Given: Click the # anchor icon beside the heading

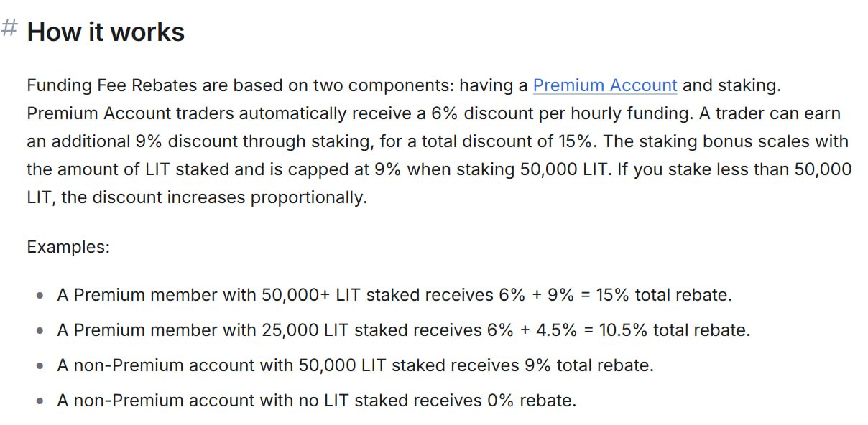Looking at the screenshot, I should (x=9, y=29).
